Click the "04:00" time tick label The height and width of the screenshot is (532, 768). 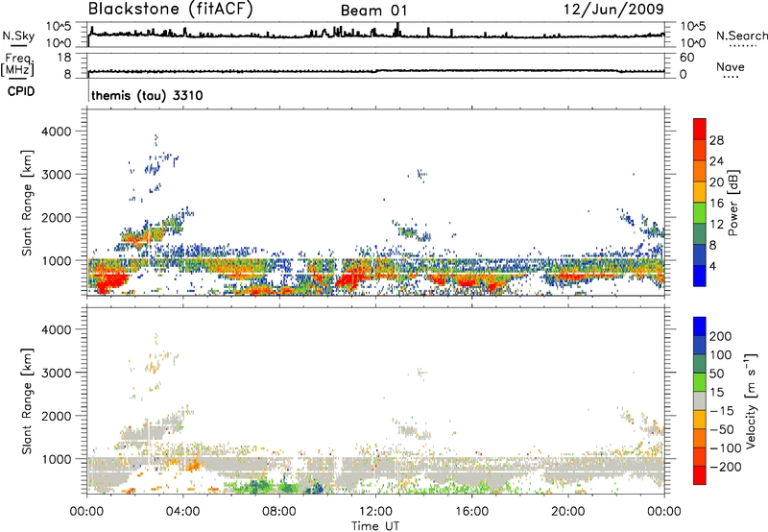(x=182, y=512)
